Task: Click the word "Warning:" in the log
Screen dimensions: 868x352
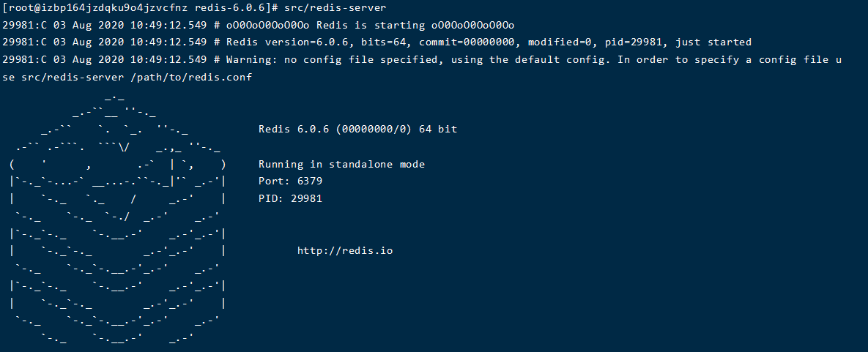Action: 252,59
